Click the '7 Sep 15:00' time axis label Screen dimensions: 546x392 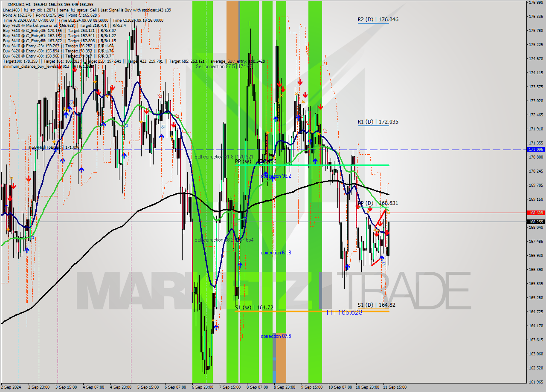(230, 387)
